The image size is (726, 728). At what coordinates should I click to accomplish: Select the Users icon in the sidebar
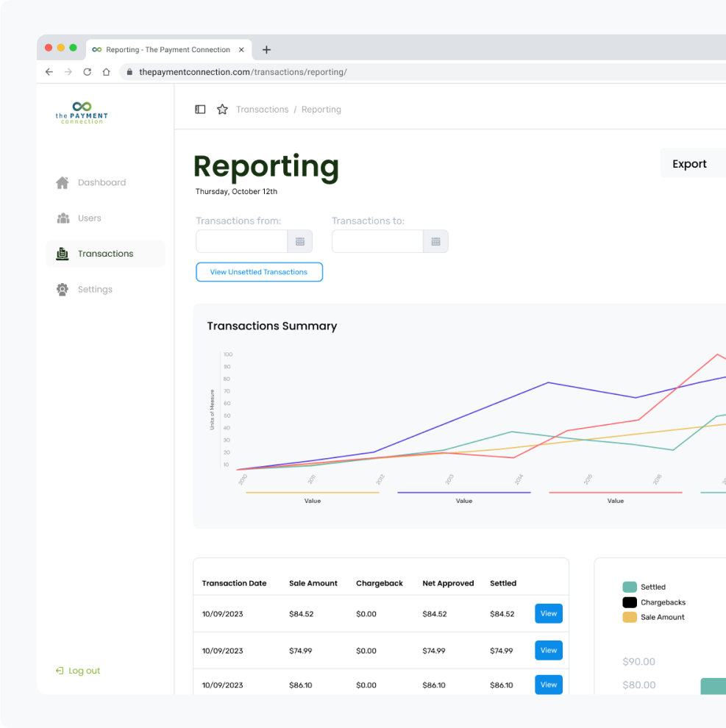63,218
